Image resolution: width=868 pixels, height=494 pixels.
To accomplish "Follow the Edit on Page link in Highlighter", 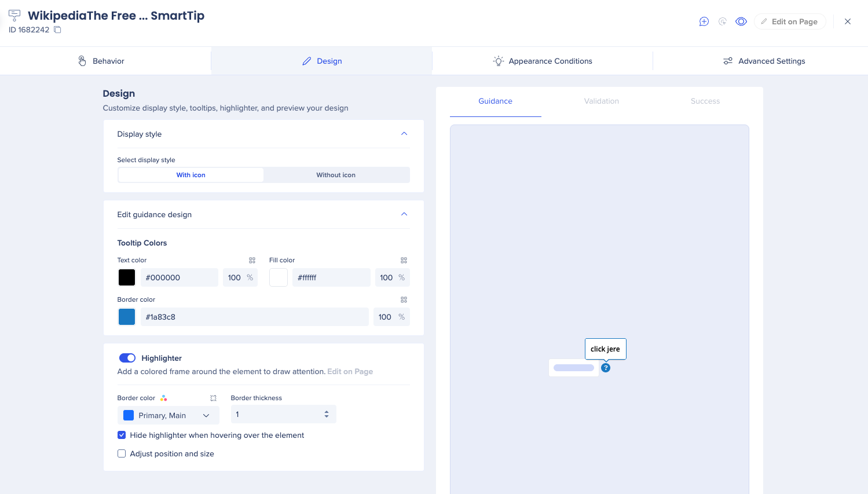I will [x=350, y=372].
